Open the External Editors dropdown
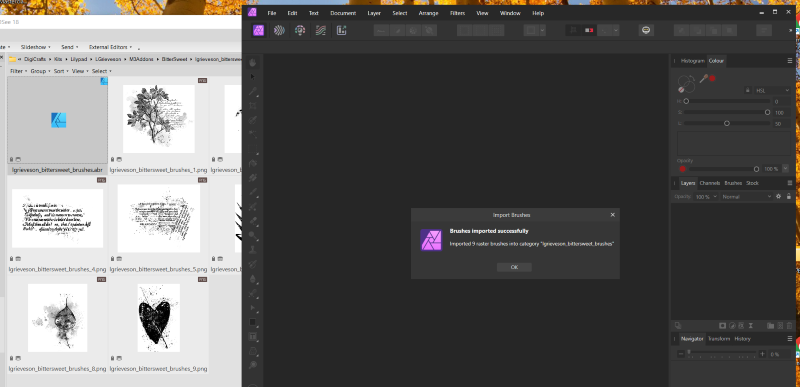This screenshot has width=800, height=387. (x=110, y=47)
